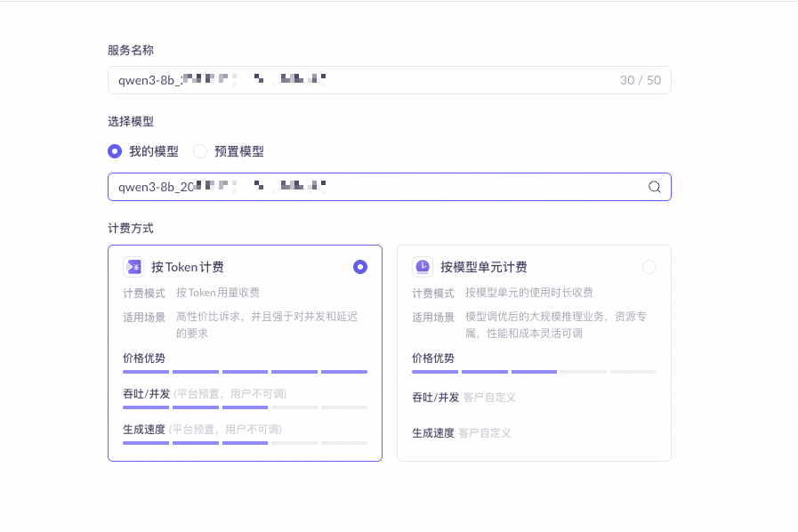This screenshot has width=798, height=532.
Task: Click 按Token用量收费 description text
Action: point(218,293)
